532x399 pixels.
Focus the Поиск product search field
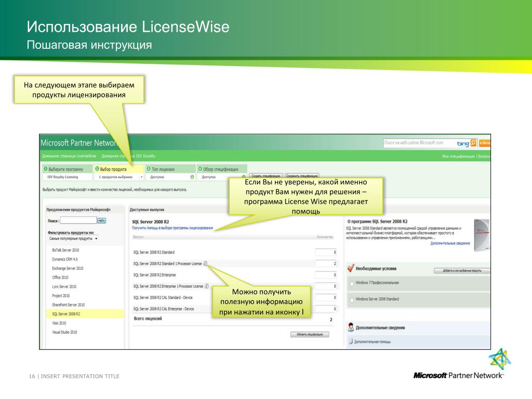[78, 220]
